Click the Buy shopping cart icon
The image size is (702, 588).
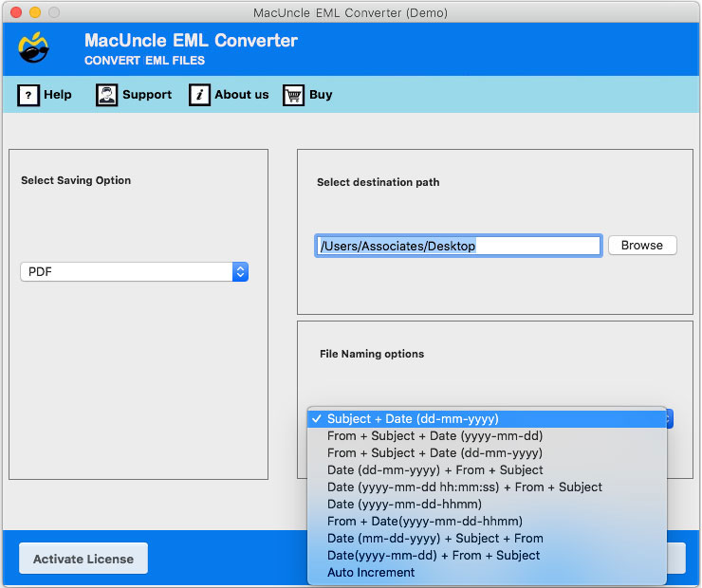[293, 95]
